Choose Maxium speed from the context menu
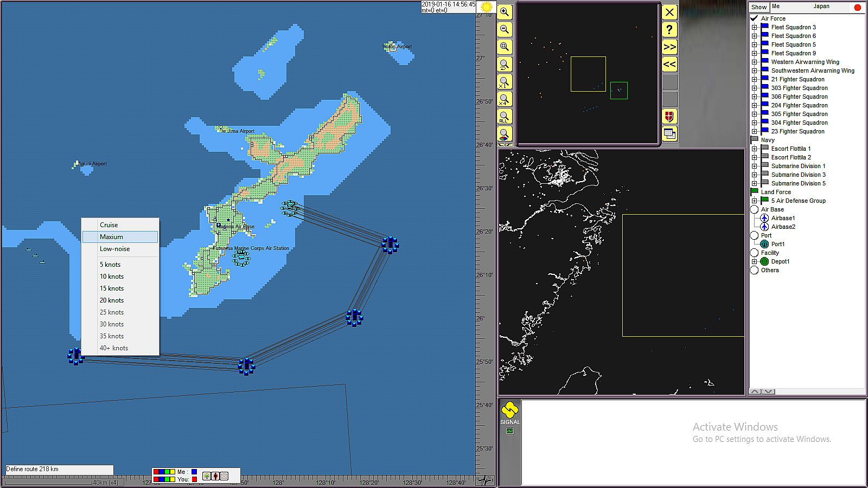Image resolution: width=868 pixels, height=488 pixels. (111, 237)
